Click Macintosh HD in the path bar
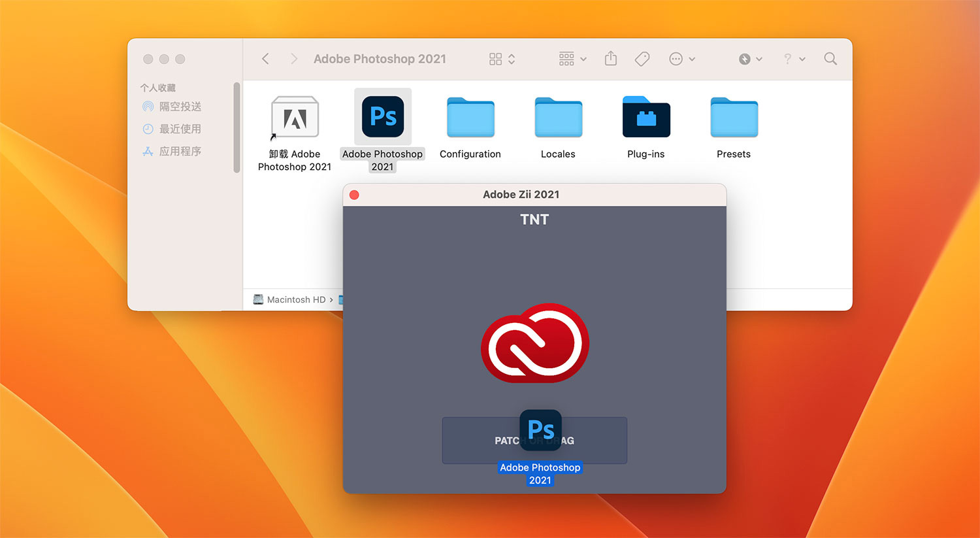The width and height of the screenshot is (980, 538). 289,299
